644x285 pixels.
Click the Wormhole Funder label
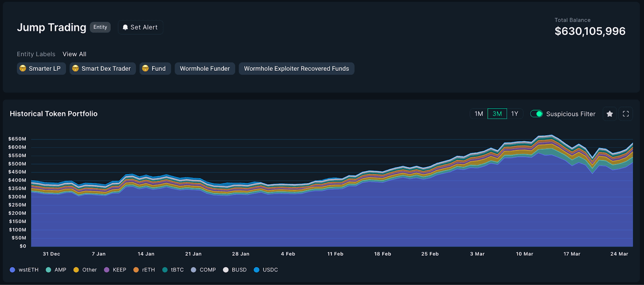(x=205, y=69)
